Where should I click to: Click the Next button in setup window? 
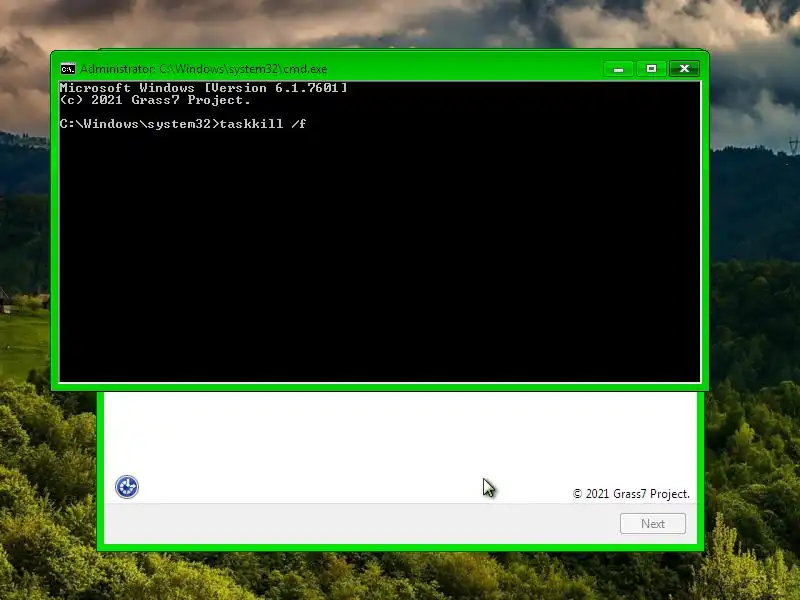tap(653, 523)
